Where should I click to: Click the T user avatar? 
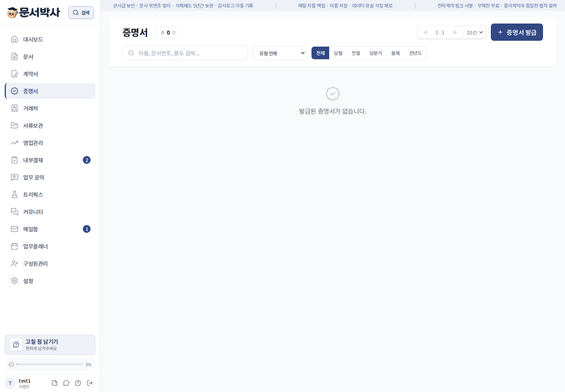(10, 383)
